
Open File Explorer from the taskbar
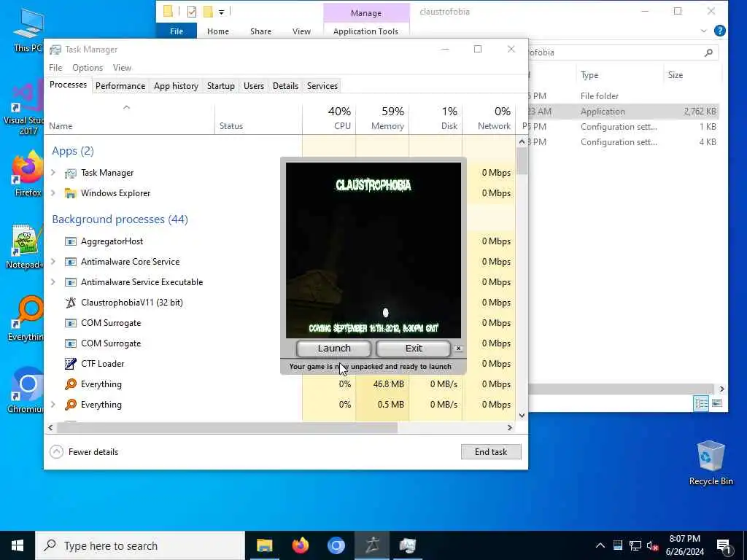tap(264, 545)
